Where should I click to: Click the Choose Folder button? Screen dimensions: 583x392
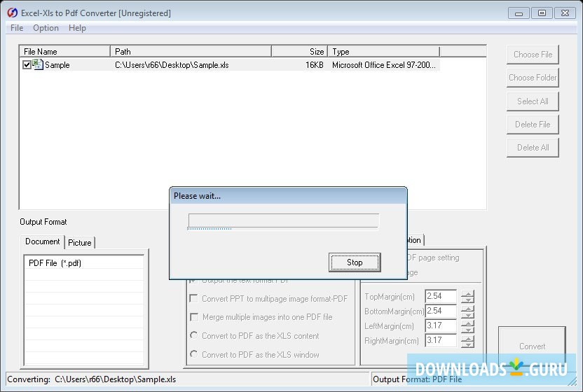[533, 78]
